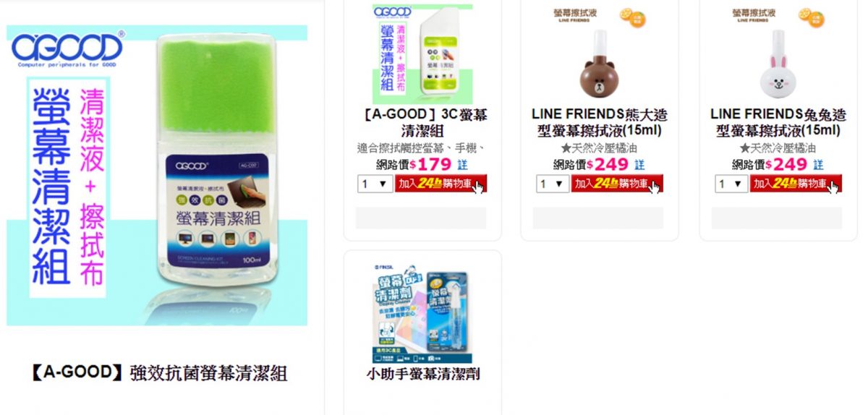Click the AGOOD brand logo in large image
The height and width of the screenshot is (415, 868).
[x=67, y=48]
